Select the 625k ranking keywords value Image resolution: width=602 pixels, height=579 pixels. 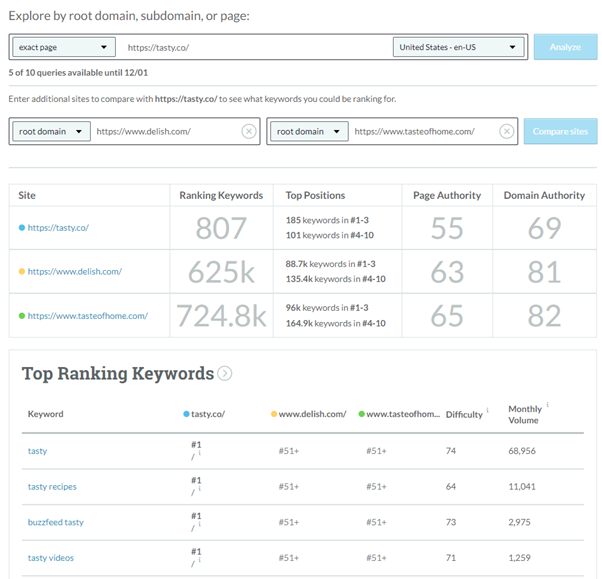pos(221,272)
